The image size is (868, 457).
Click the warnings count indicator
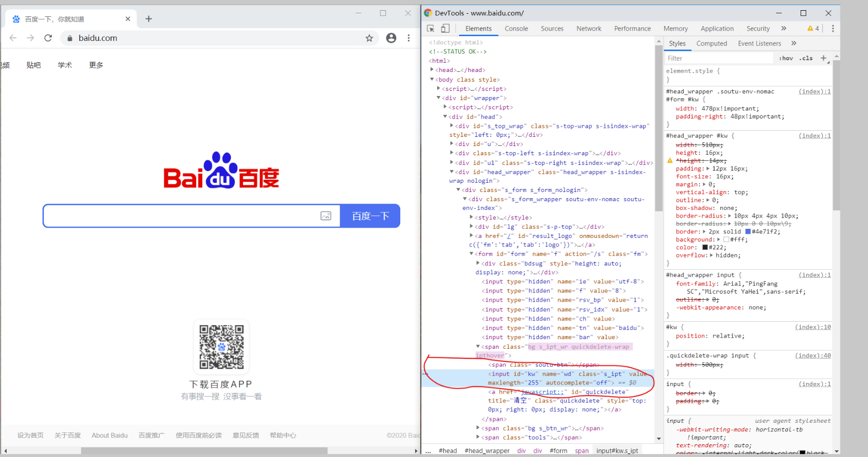[813, 29]
